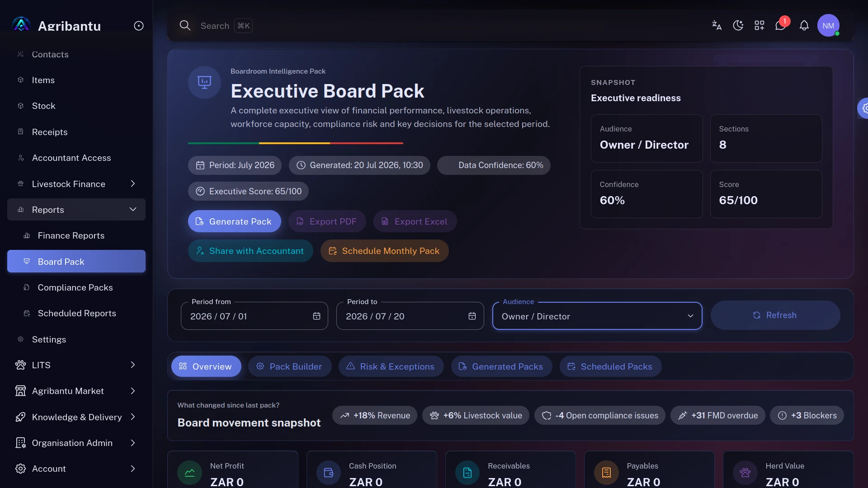
Task: Click the Agribantu logo icon
Action: pyautogui.click(x=21, y=25)
